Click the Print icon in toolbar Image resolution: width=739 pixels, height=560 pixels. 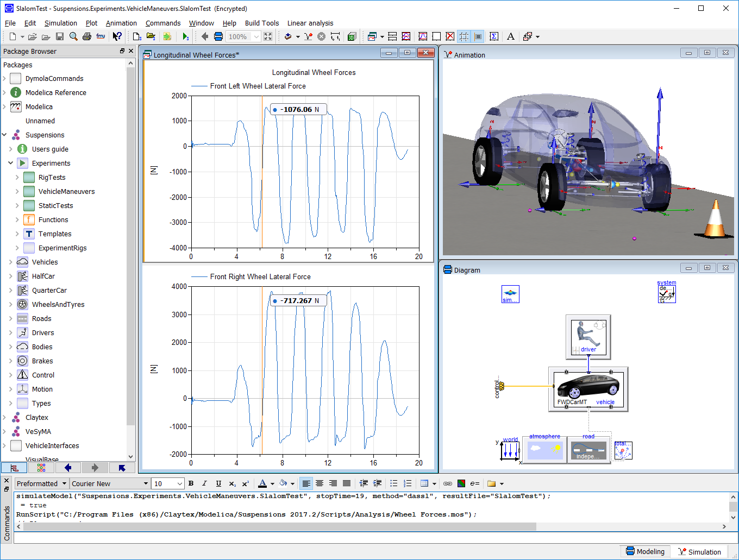point(87,36)
